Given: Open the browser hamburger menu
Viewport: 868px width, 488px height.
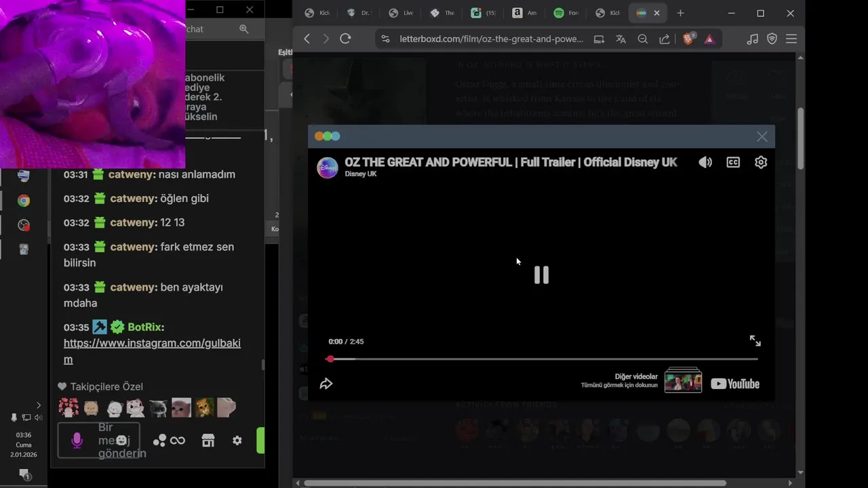Looking at the screenshot, I should click(x=791, y=39).
